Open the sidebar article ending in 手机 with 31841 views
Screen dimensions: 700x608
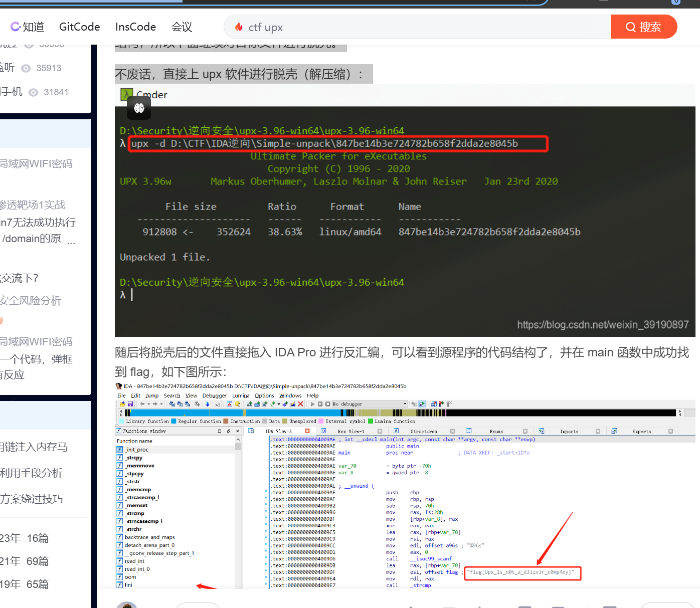click(11, 92)
